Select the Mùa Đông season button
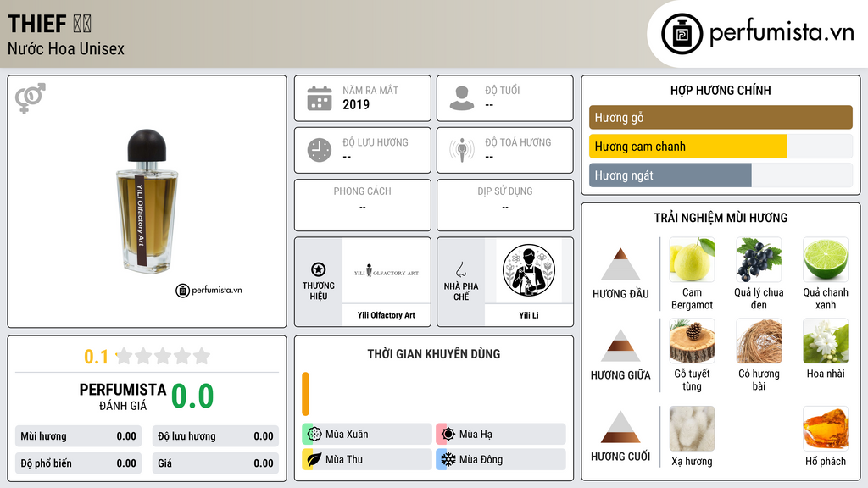 coord(501,460)
